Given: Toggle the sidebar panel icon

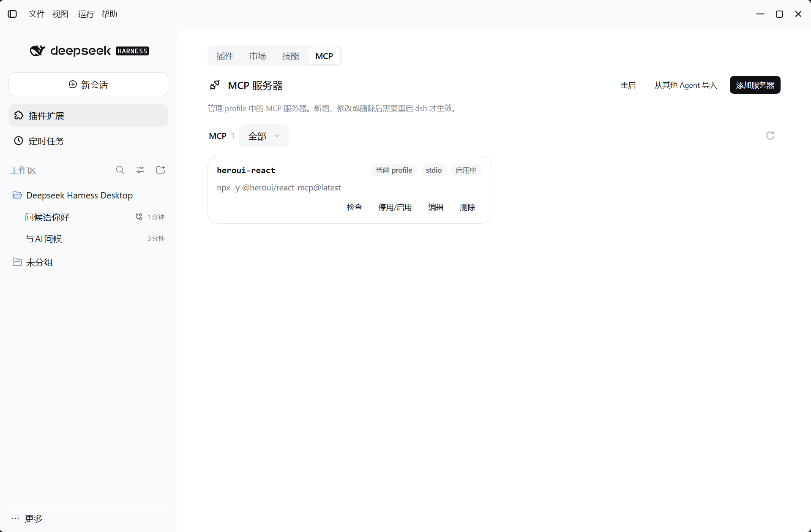Looking at the screenshot, I should pos(13,14).
